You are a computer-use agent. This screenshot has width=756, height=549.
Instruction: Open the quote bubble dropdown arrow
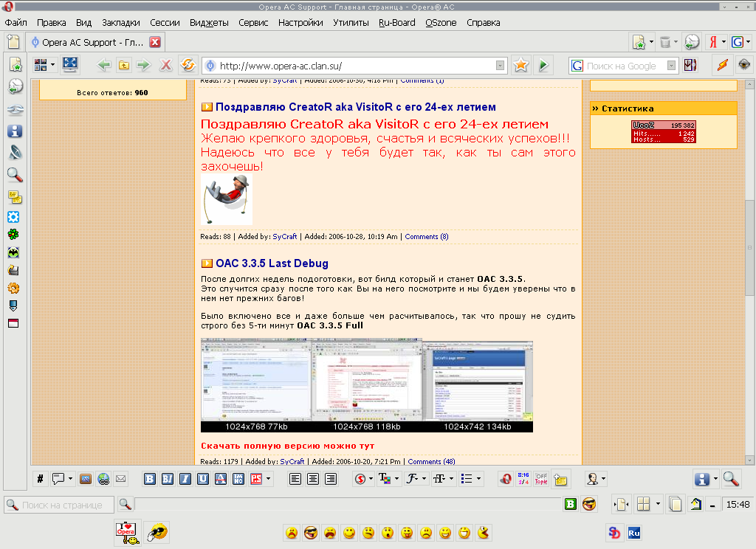70,479
